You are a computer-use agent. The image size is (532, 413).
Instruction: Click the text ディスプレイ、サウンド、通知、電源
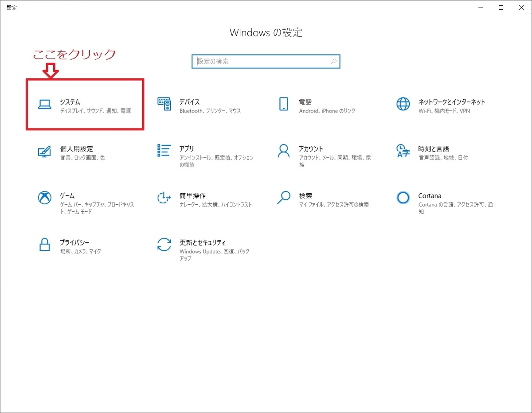[x=95, y=111]
